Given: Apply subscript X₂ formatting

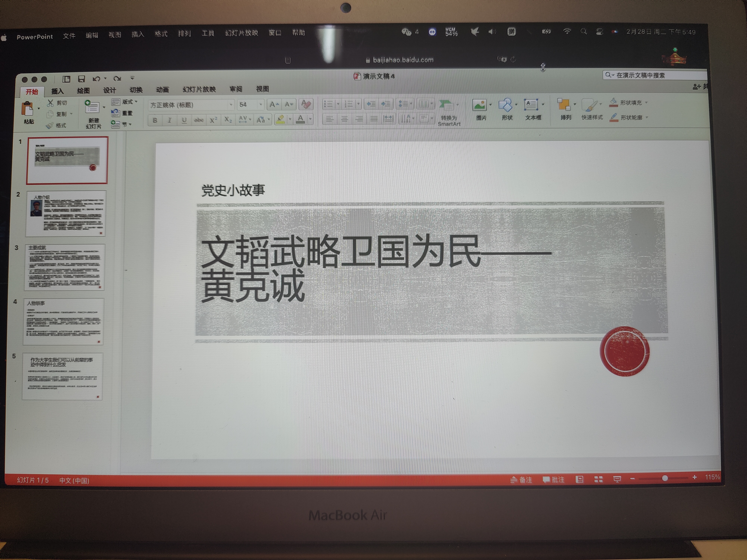Looking at the screenshot, I should point(228,119).
